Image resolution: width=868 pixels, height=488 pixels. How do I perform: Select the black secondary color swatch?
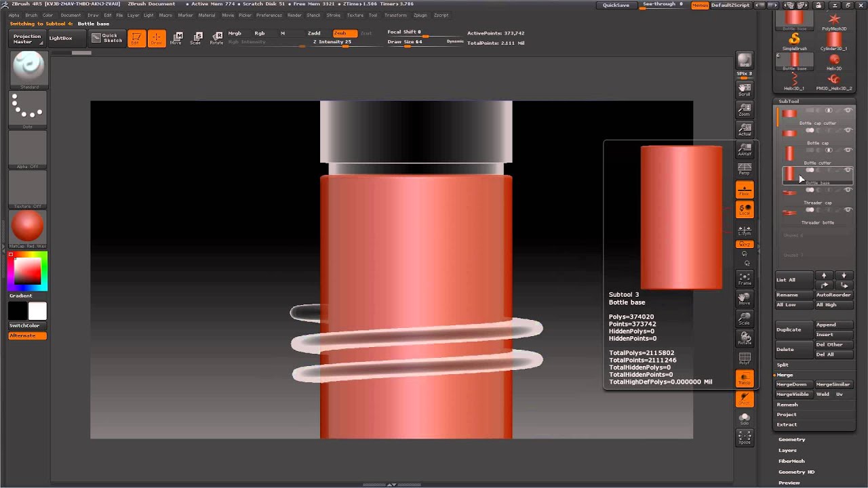point(18,310)
